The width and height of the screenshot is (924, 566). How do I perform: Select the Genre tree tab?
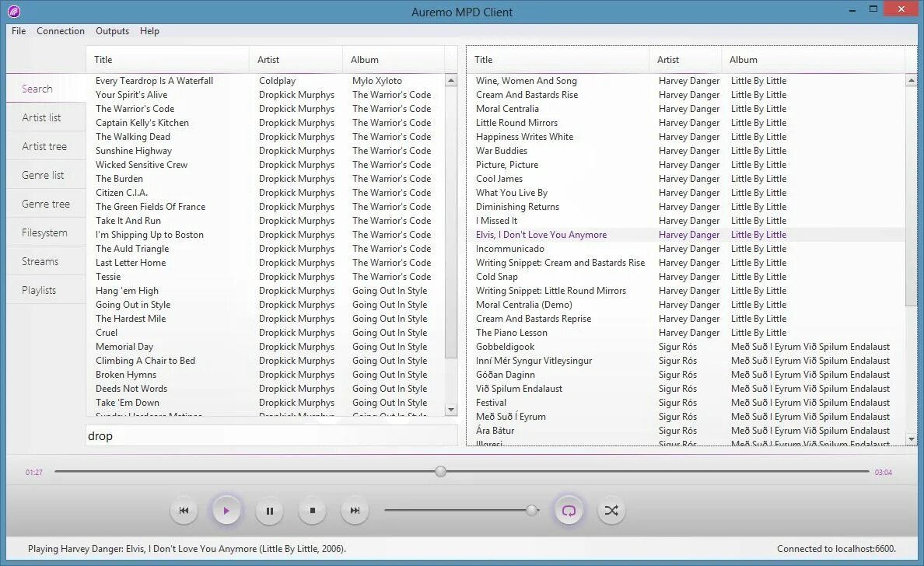click(46, 204)
